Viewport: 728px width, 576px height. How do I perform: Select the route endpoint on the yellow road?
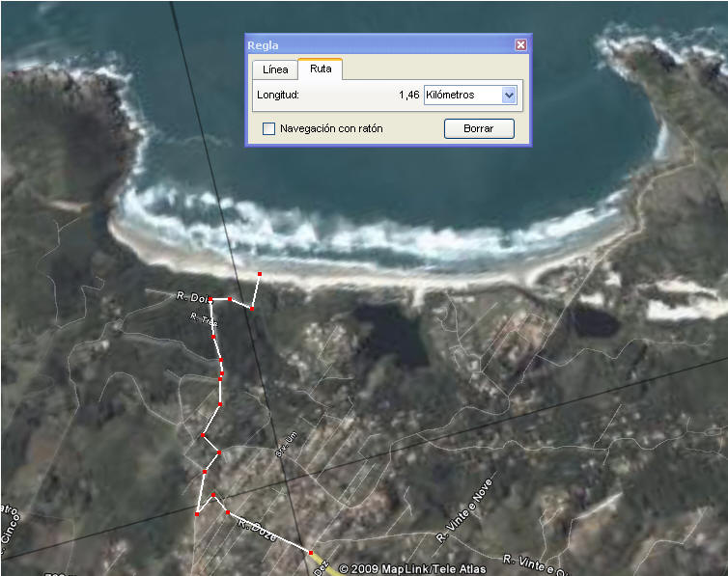point(311,553)
